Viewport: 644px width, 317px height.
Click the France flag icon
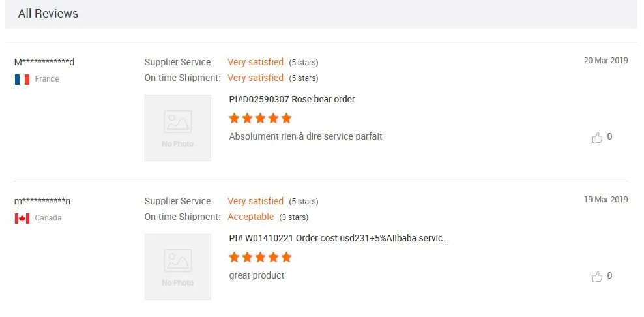[22, 80]
